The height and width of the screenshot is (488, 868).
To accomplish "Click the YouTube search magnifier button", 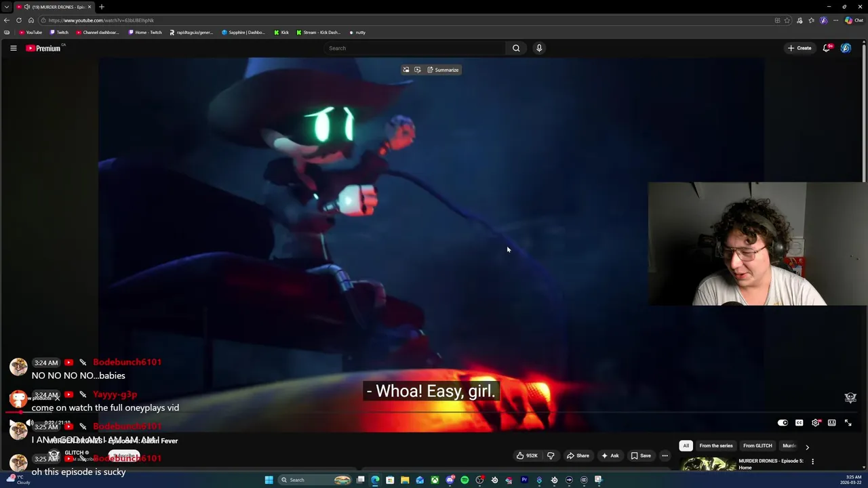I will (x=516, y=48).
